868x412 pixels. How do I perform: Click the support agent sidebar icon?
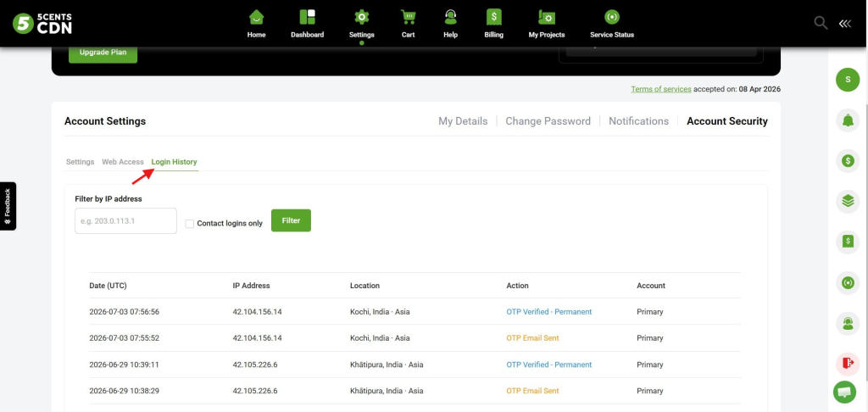[x=848, y=323]
